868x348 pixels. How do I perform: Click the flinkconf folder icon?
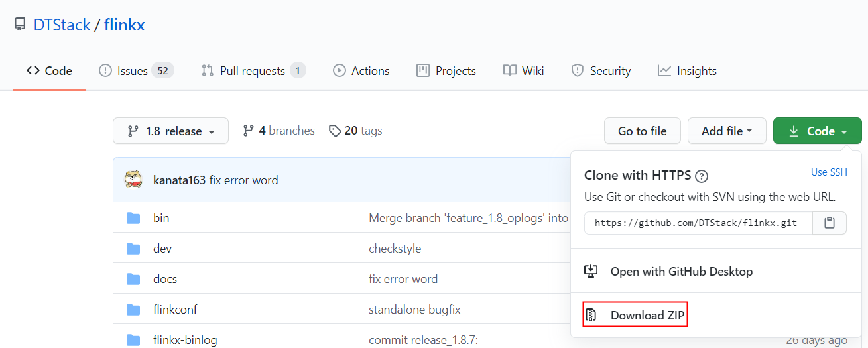coord(134,310)
